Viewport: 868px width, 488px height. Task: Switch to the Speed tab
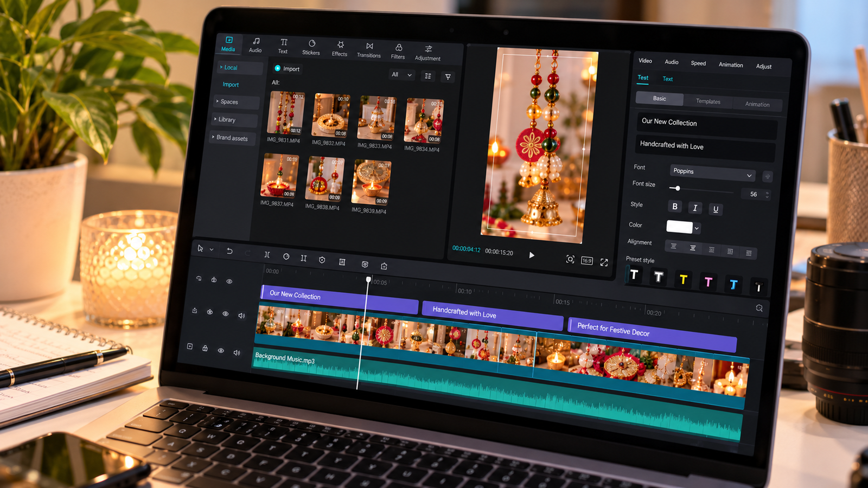698,63
